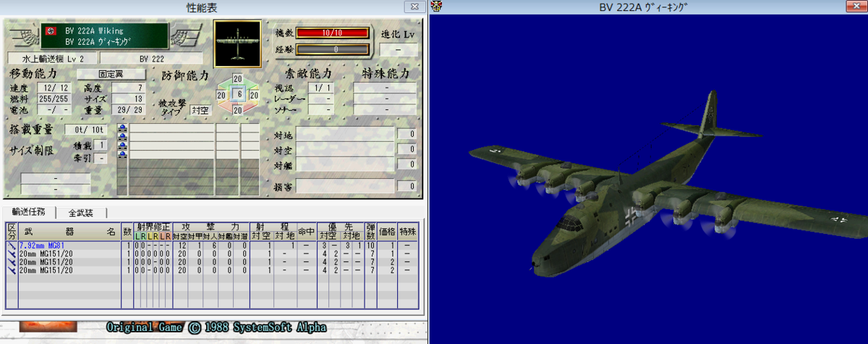Viewport: 868px width, 344px height.
Task: Click the 速度 value 12/12
Action: 55,88
